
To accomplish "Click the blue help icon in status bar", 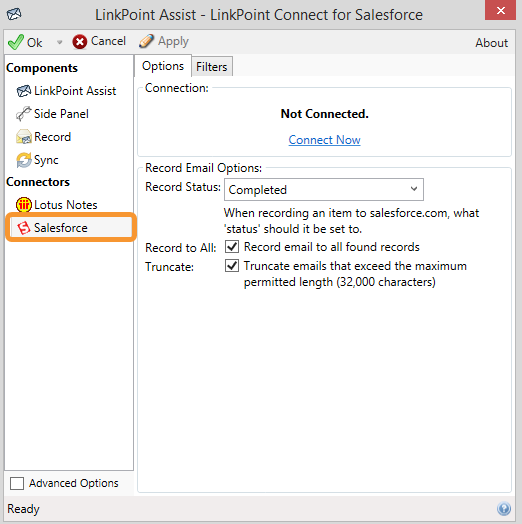I will coord(504,509).
